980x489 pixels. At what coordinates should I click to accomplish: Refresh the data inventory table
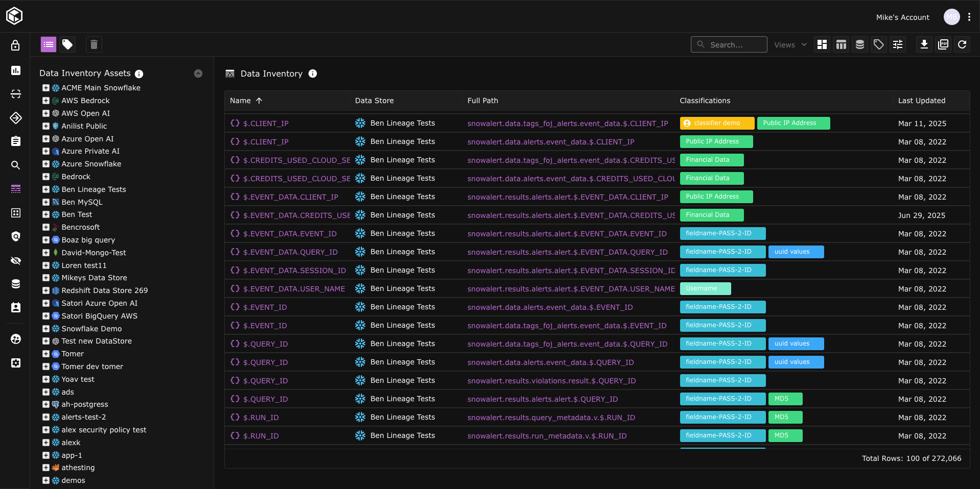962,45
